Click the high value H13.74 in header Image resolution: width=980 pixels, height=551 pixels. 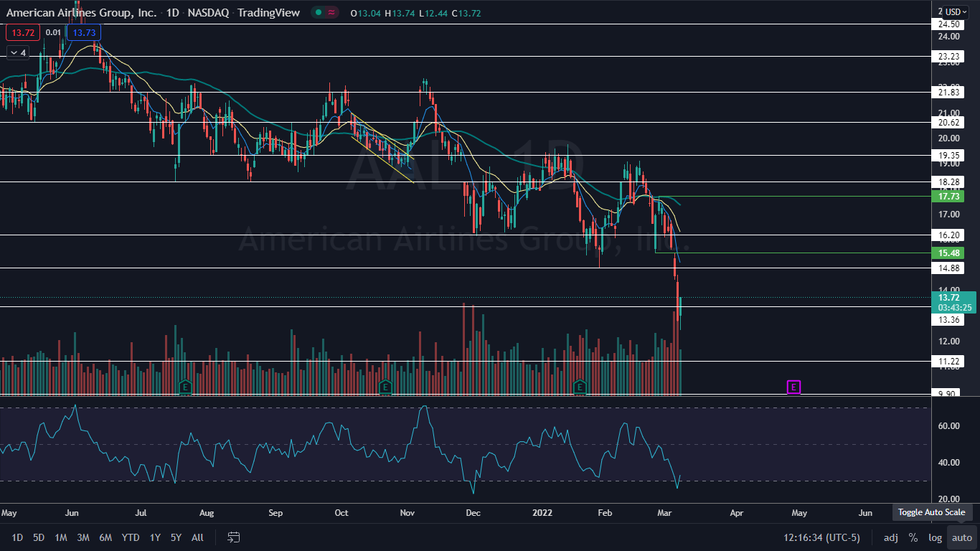click(401, 13)
